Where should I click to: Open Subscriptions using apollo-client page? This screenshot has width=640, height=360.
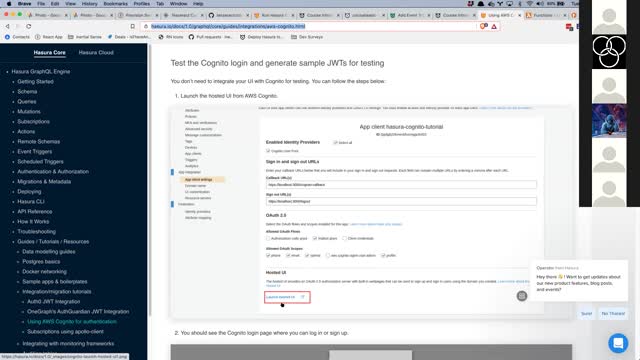[65, 331]
